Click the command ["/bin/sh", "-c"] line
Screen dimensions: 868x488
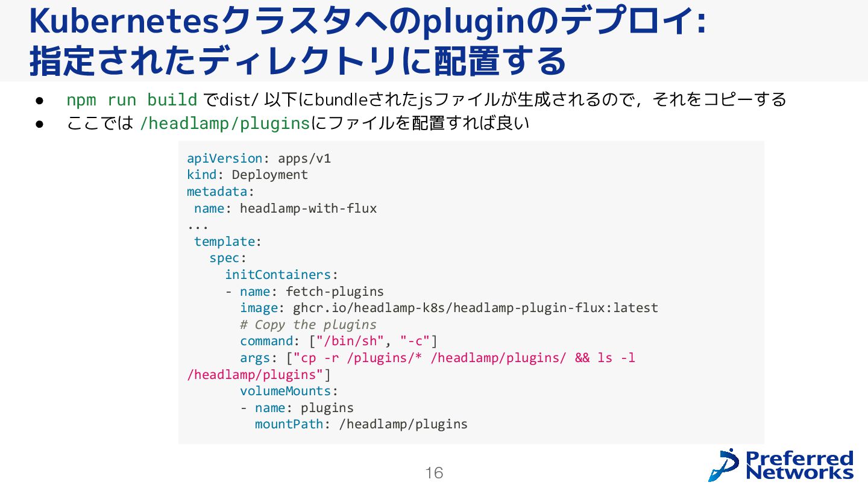pyautogui.click(x=339, y=341)
